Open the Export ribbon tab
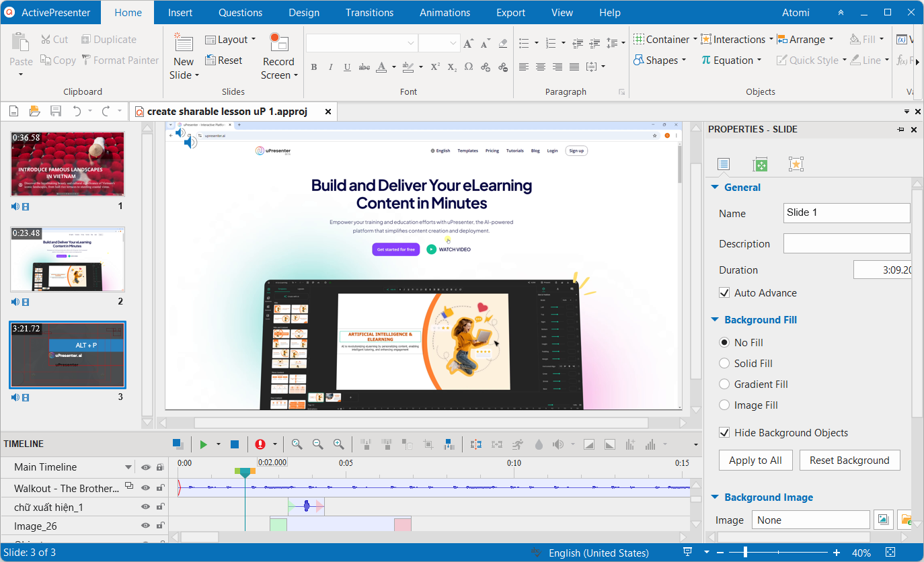924x562 pixels. (x=511, y=13)
